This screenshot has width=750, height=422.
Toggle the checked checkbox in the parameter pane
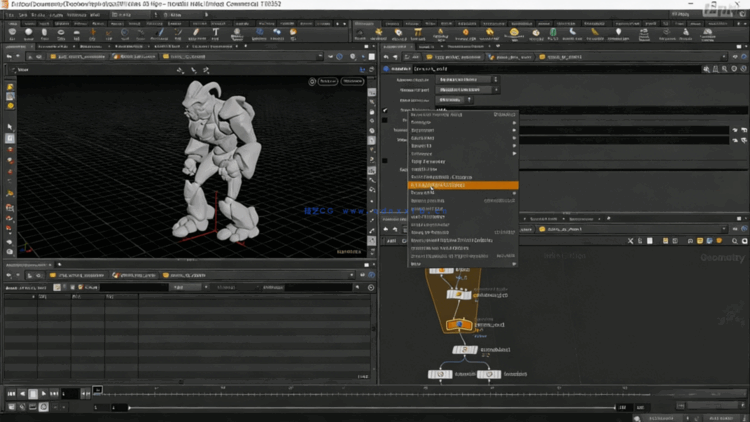(x=386, y=110)
